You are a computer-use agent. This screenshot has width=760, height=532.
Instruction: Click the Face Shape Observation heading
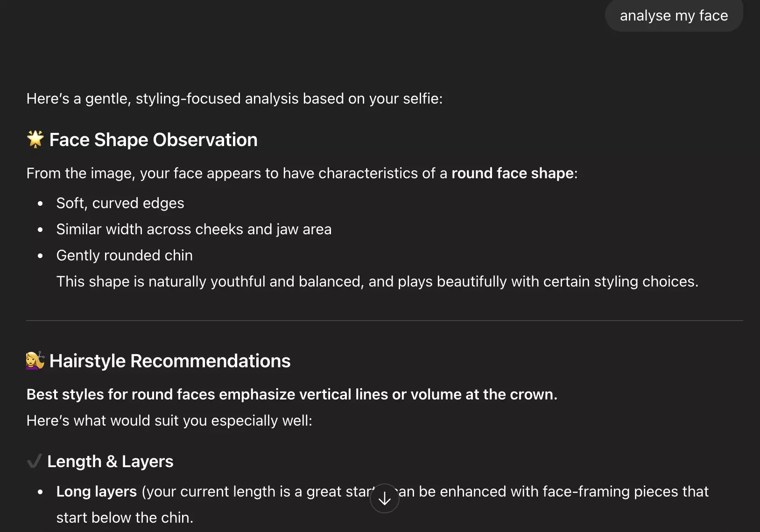153,140
